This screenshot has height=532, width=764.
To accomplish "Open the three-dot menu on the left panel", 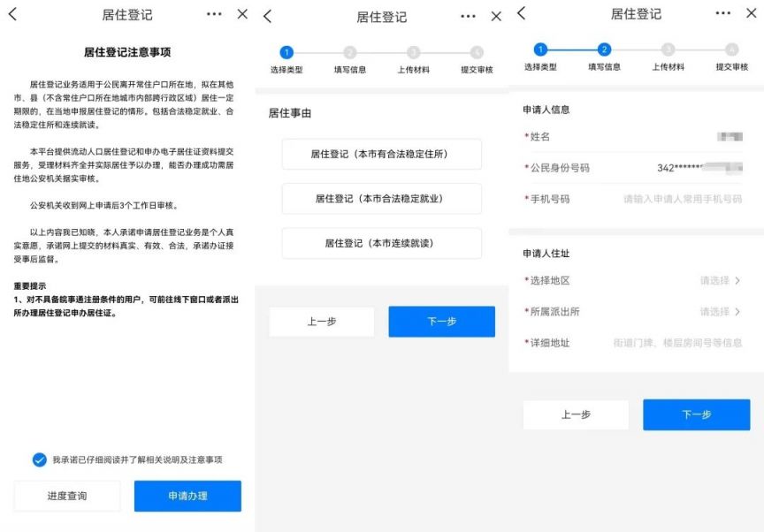I will (214, 15).
